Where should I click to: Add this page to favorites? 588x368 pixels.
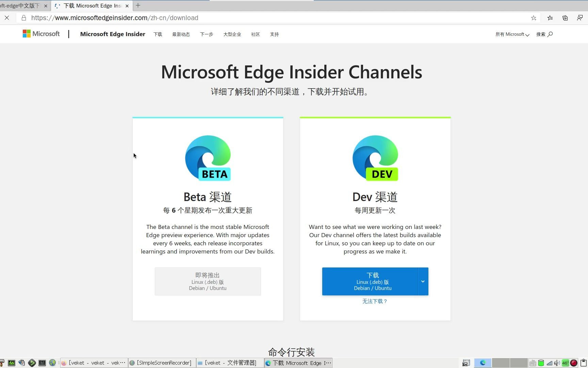point(534,18)
